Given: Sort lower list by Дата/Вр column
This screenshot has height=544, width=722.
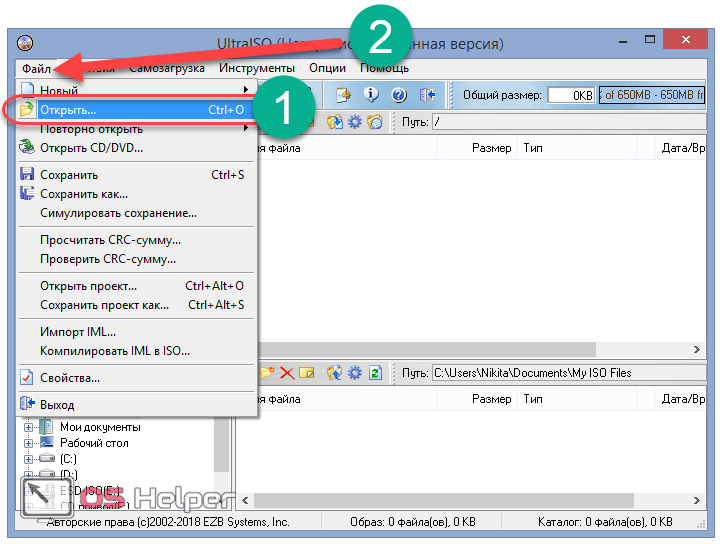Looking at the screenshot, I should click(681, 399).
